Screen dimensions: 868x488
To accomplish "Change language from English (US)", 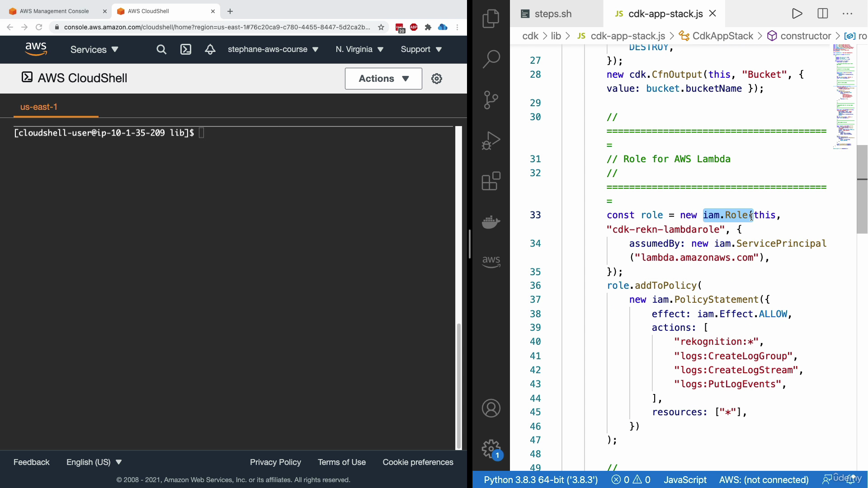I will [94, 462].
